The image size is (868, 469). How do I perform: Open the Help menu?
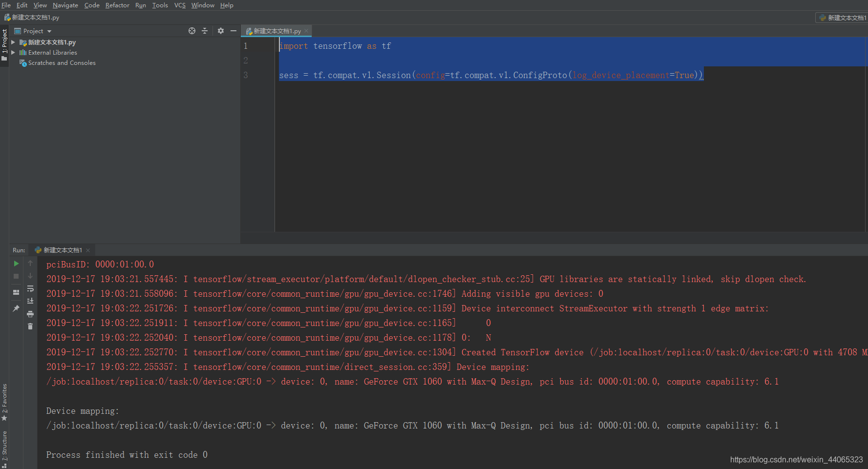[x=227, y=5]
